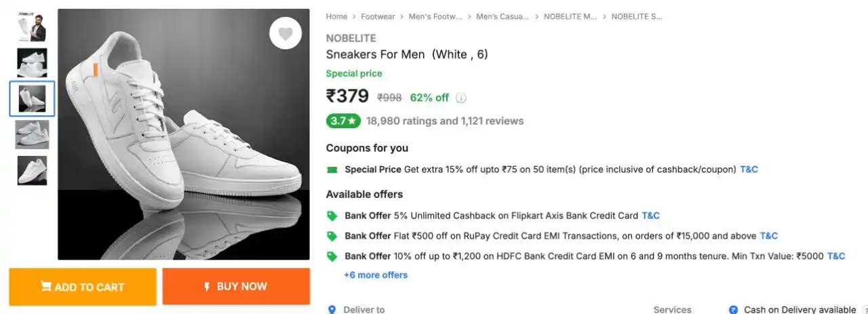This screenshot has height=314, width=868.
Task: Select the first thumbnail with the male model
Action: [32, 26]
